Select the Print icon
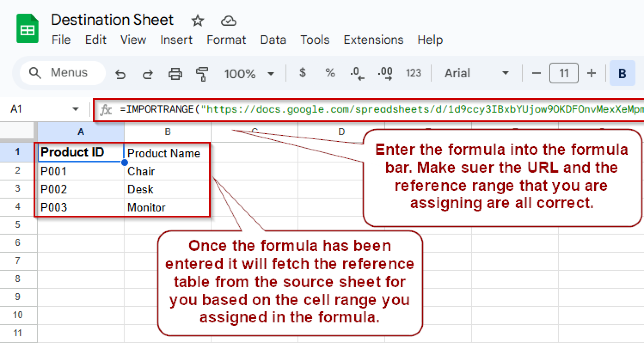Viewport: 644px width, 343px height. click(x=175, y=74)
